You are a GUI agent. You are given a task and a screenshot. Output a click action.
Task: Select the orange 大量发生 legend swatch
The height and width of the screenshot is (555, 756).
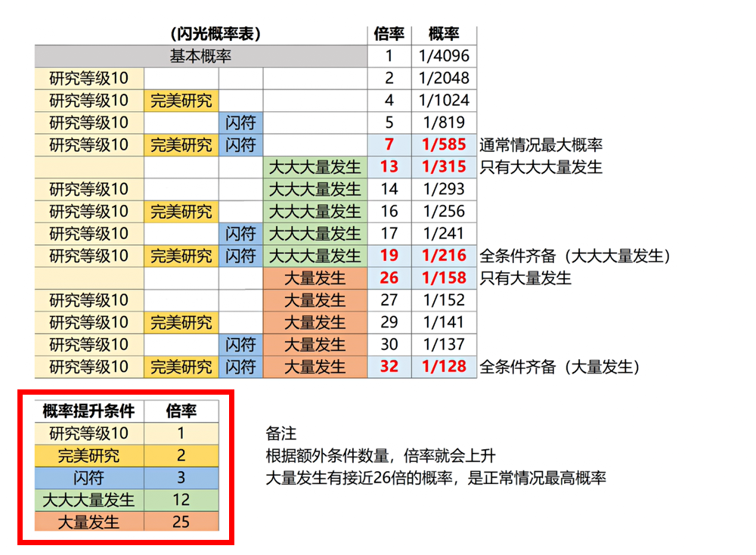(x=88, y=522)
